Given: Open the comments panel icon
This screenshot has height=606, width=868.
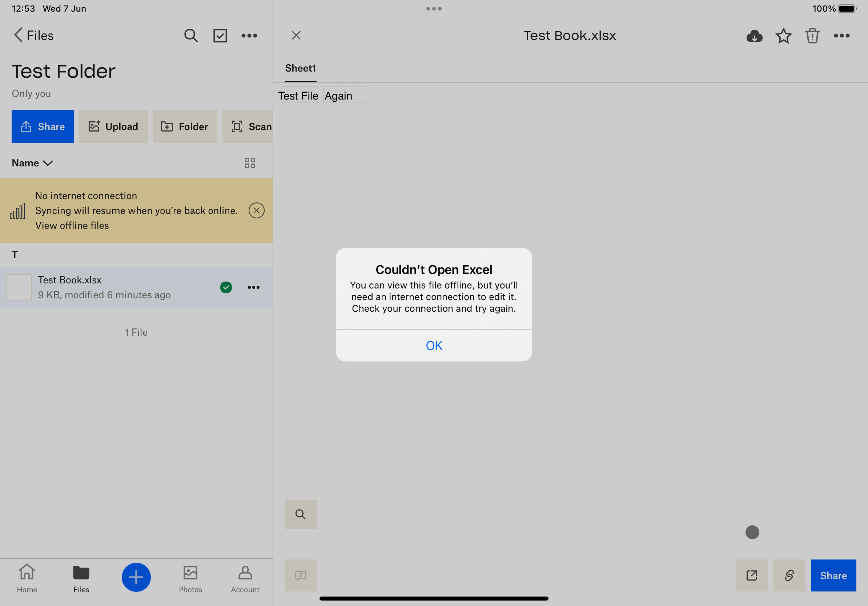Looking at the screenshot, I should [x=301, y=576].
